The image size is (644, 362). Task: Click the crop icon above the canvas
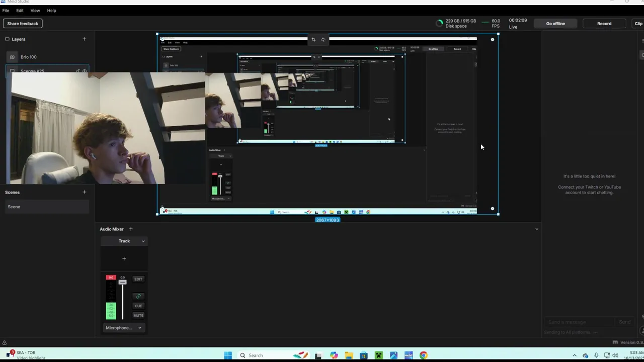click(313, 39)
